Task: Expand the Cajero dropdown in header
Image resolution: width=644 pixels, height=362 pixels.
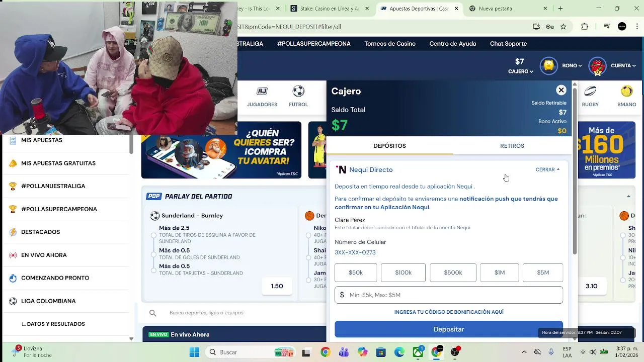Action: tap(520, 71)
